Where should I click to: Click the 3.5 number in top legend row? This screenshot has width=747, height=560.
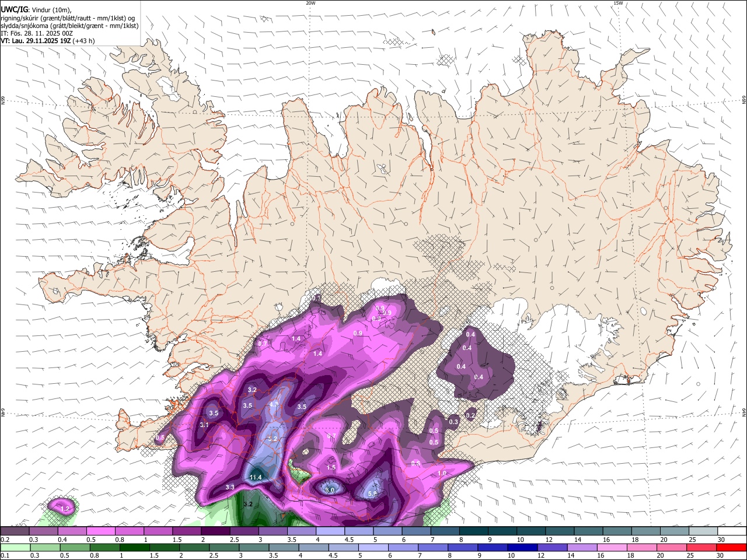(292, 539)
